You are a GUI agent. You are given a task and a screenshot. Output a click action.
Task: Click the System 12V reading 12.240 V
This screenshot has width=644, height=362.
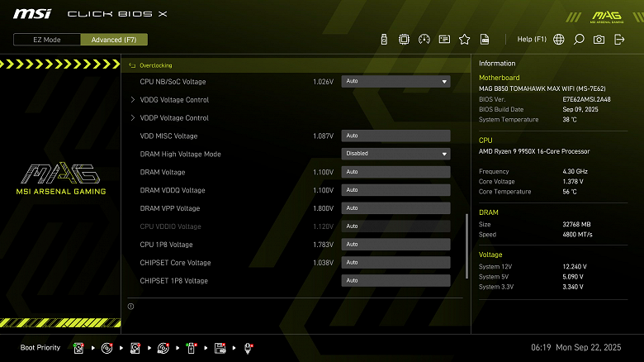click(x=575, y=267)
